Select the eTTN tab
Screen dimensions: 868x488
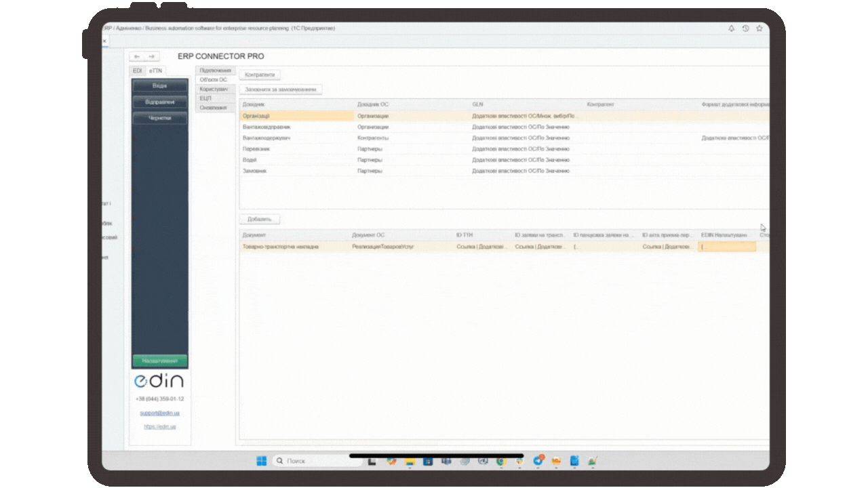pyautogui.click(x=156, y=71)
